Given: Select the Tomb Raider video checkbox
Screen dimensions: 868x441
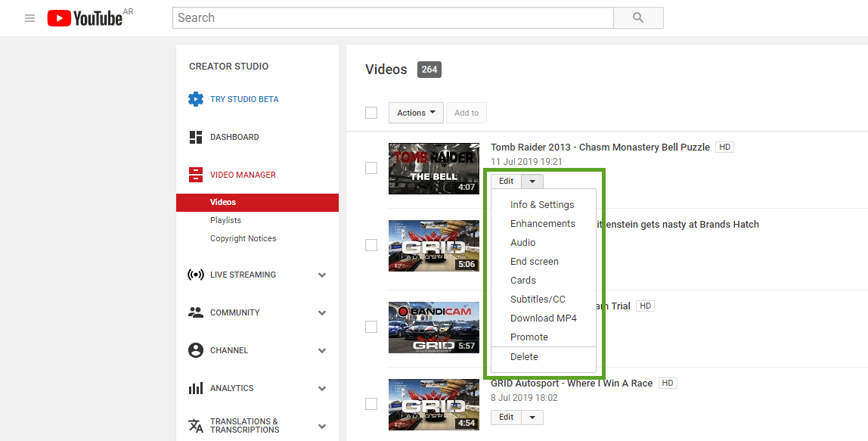Looking at the screenshot, I should point(371,168).
